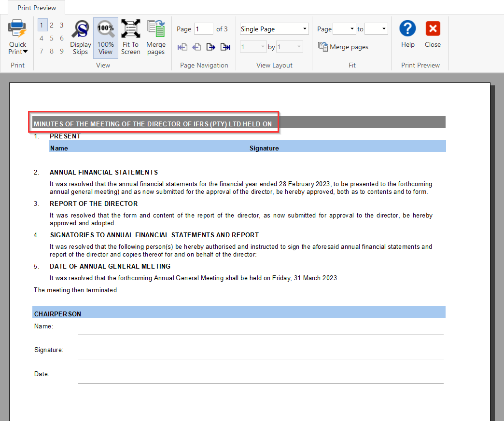This screenshot has height=421, width=504.
Task: Expand the Quick Print dropdown arrow
Action: click(25, 52)
